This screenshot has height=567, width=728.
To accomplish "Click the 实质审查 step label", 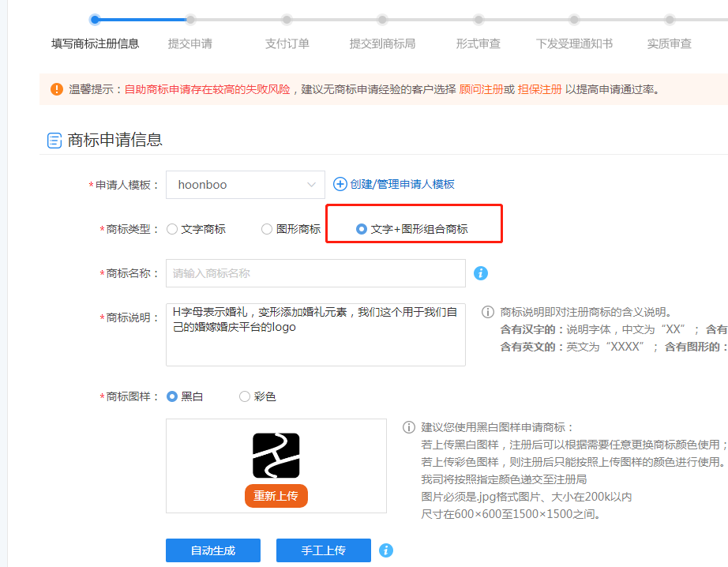I will [x=669, y=43].
